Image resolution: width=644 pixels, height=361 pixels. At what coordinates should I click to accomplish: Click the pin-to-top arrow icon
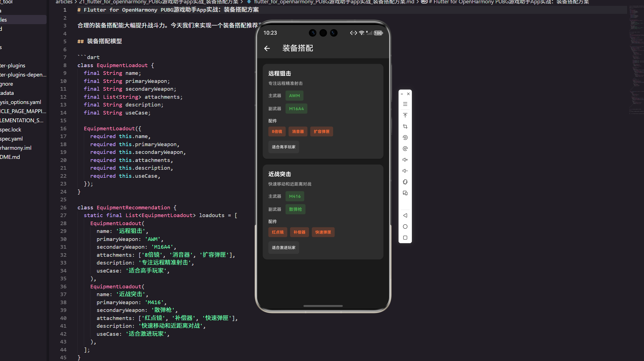coord(405,115)
